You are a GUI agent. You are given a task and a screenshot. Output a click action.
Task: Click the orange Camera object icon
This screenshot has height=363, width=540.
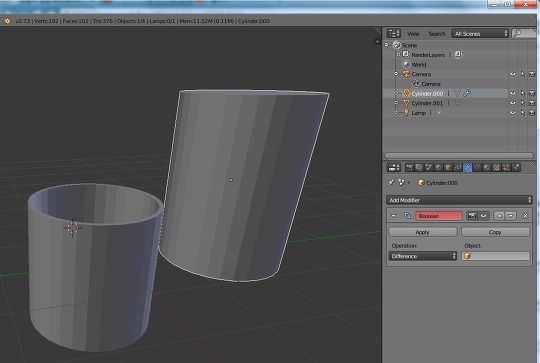406,74
